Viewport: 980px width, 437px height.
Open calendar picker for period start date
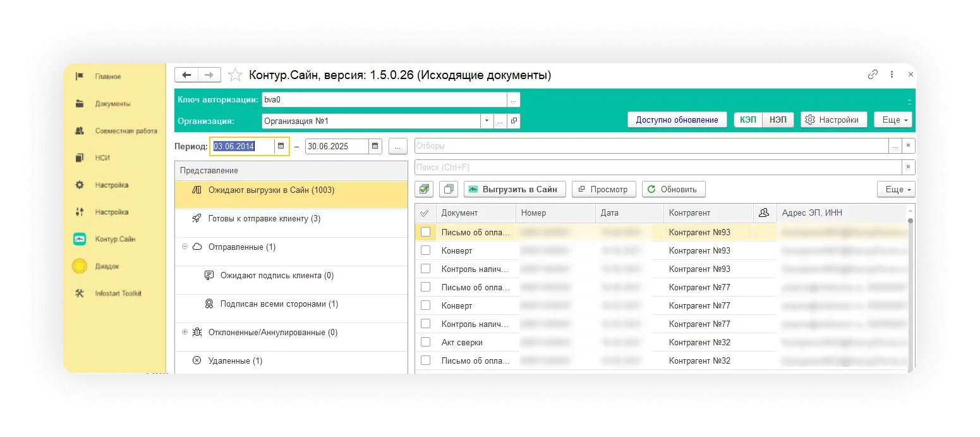[281, 146]
